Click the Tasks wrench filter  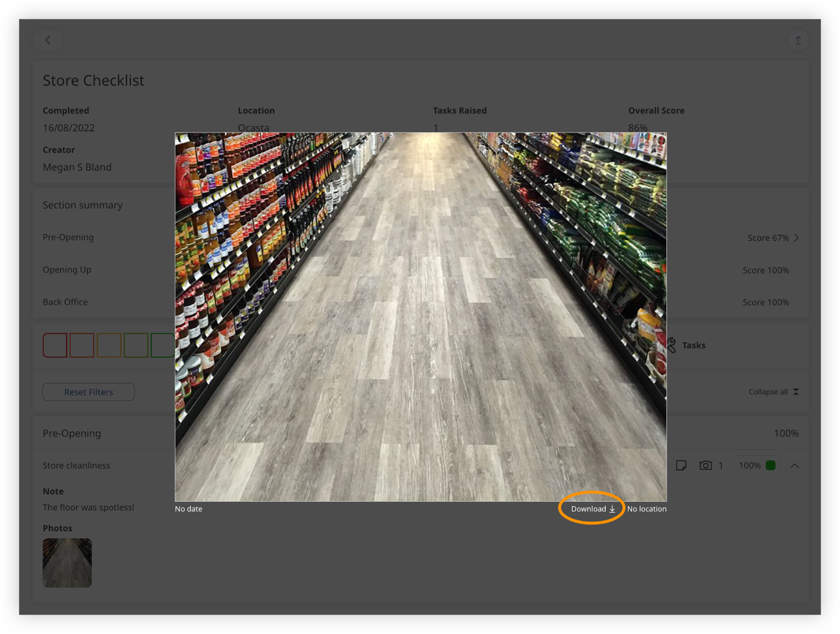[x=687, y=345]
